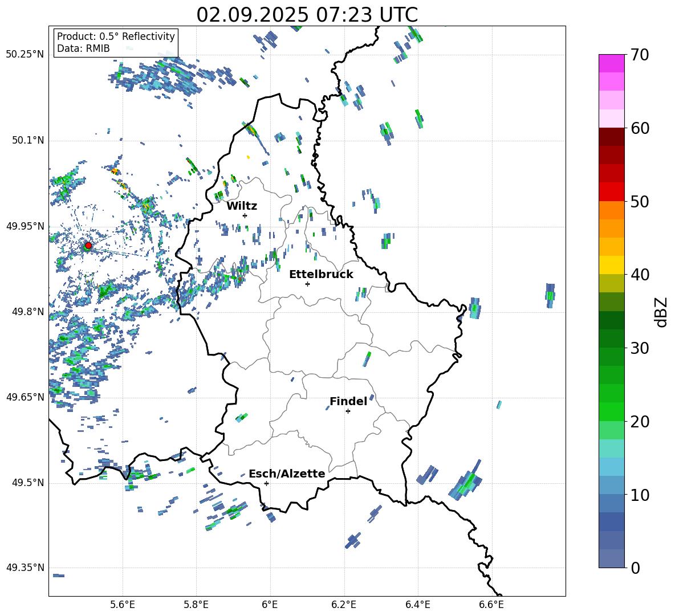
Task: Click the 6.2°E longitude label
Action: [x=344, y=605]
